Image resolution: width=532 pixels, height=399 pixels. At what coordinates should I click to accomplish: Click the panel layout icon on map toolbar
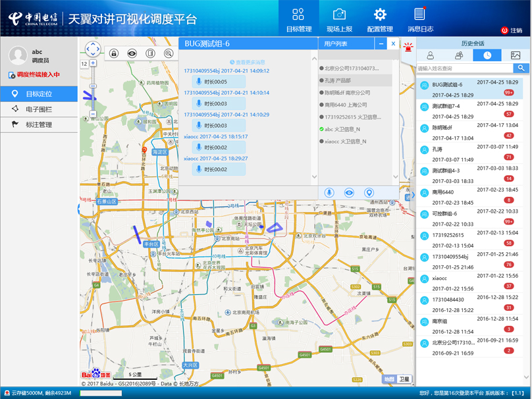(150, 53)
